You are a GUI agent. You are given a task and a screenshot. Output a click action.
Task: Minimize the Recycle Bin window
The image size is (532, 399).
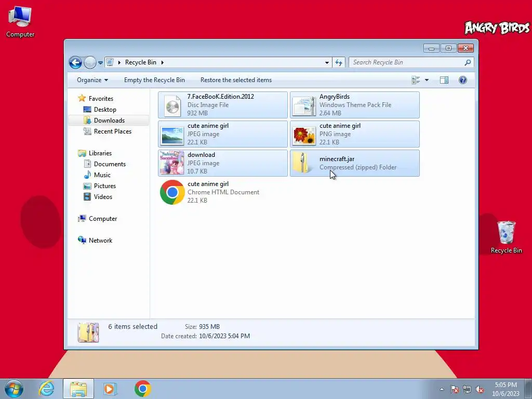click(x=431, y=48)
